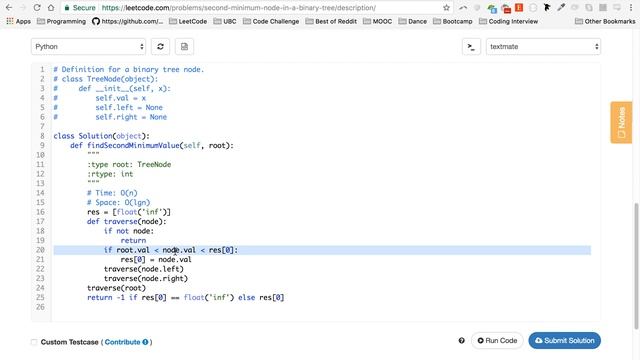The image size is (640, 360).
Task: Click the 'def traverse(node):' code line
Action: [127, 221]
